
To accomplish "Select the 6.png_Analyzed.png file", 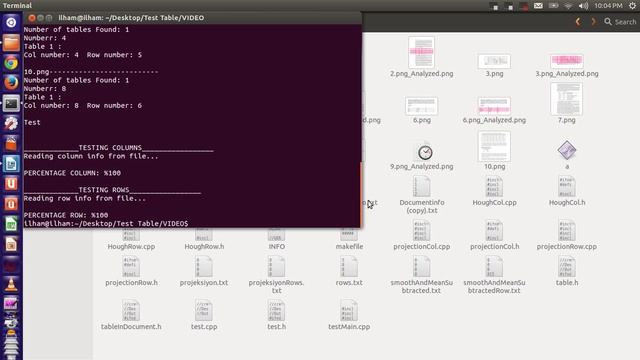I will (494, 110).
